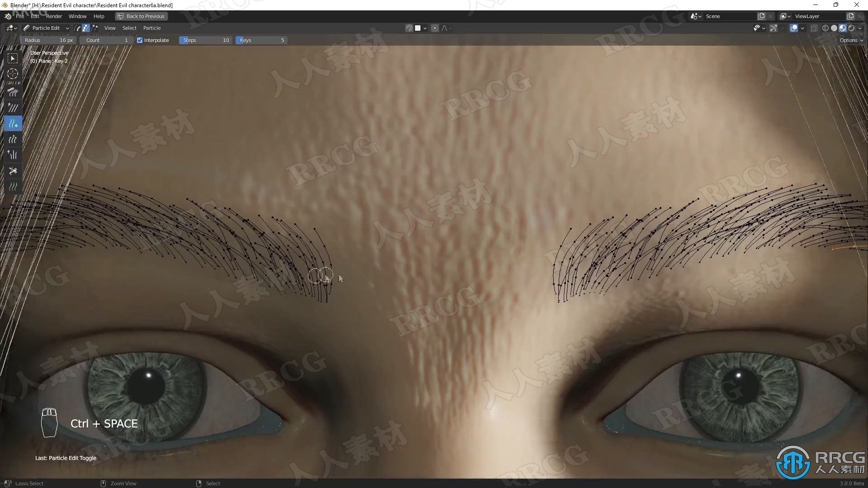
Task: Set particle select mode to Point
Action: coord(86,28)
